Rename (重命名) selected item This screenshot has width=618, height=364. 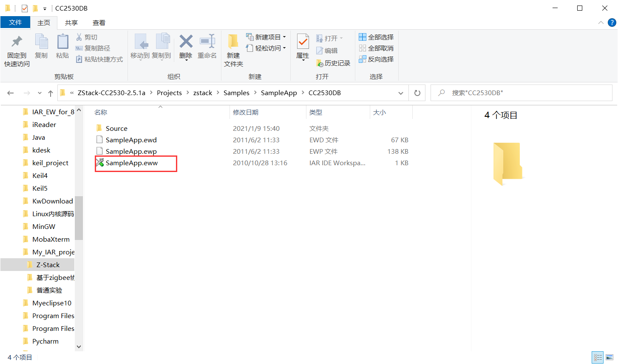[x=207, y=47]
